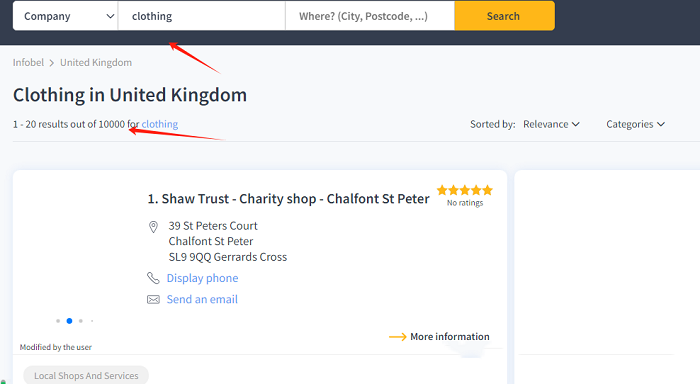700x384 pixels.
Task: Expand the Relevance sort dropdown
Action: click(551, 124)
